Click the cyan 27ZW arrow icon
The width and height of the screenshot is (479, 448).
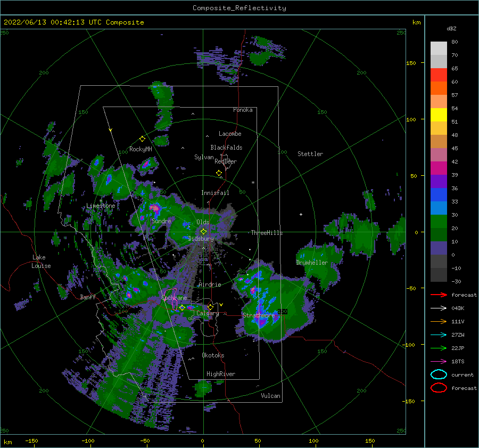439,335
